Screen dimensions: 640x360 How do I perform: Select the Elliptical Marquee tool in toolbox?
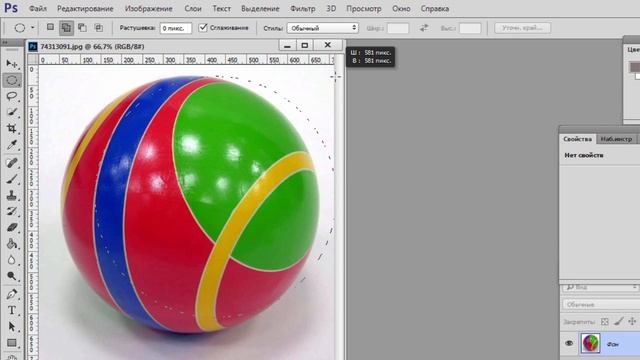(x=12, y=80)
